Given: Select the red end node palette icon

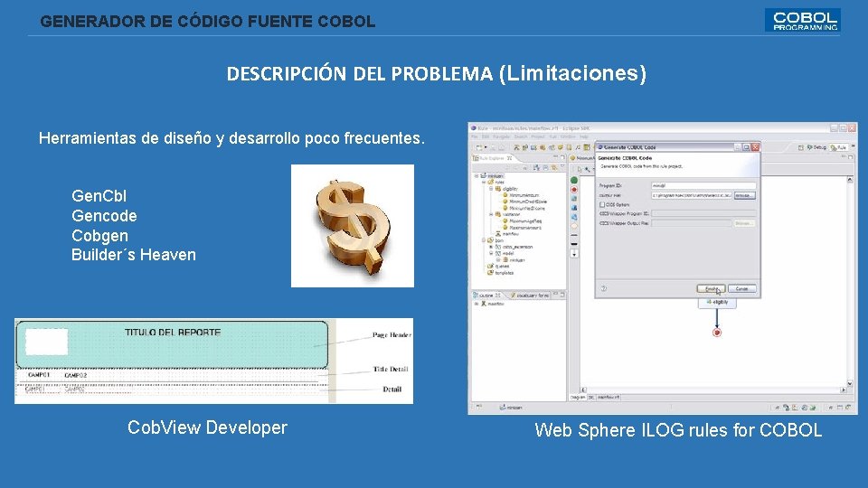Looking at the screenshot, I should [574, 189].
